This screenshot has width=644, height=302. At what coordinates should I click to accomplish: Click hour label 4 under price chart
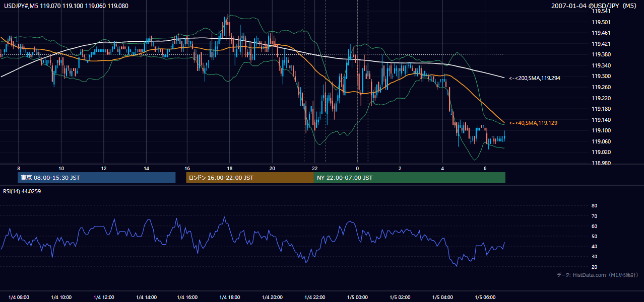(x=442, y=168)
